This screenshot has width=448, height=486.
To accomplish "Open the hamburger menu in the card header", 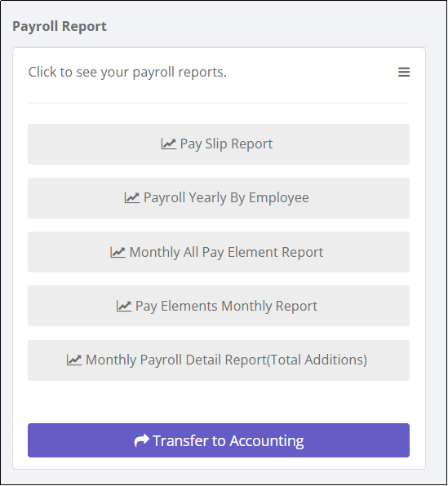I will (x=404, y=72).
